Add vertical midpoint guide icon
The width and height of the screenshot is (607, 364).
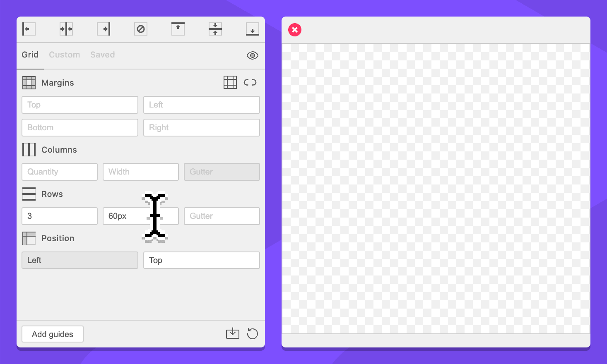click(x=66, y=29)
